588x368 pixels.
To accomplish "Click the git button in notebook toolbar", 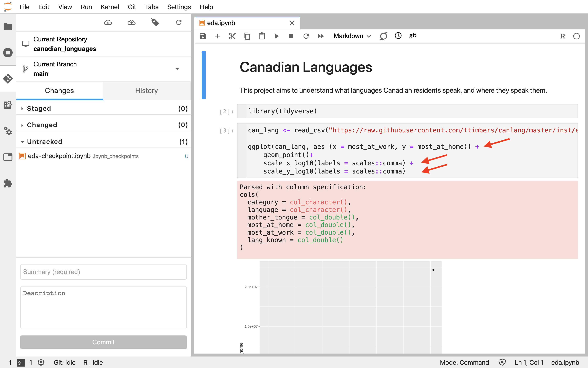I will [x=413, y=35].
